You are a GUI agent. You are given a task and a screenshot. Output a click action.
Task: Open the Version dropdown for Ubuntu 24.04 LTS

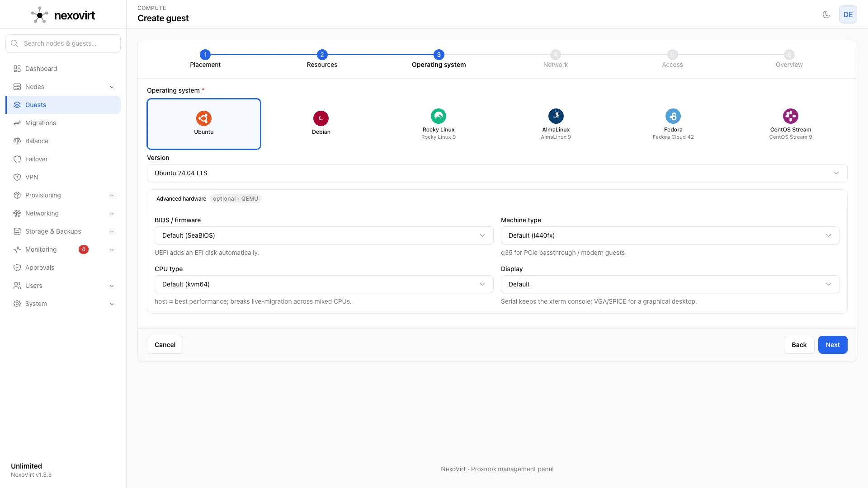pyautogui.click(x=497, y=173)
